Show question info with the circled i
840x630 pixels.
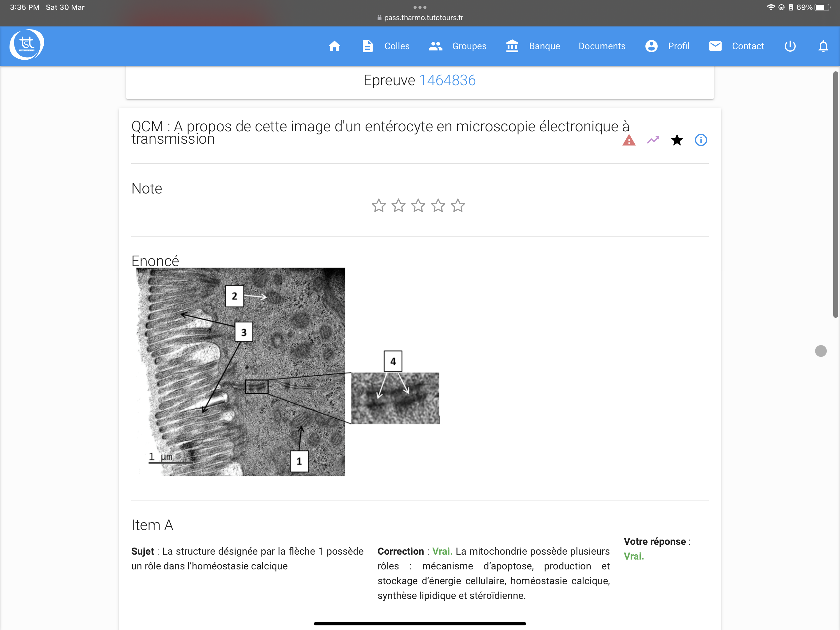[x=701, y=140]
